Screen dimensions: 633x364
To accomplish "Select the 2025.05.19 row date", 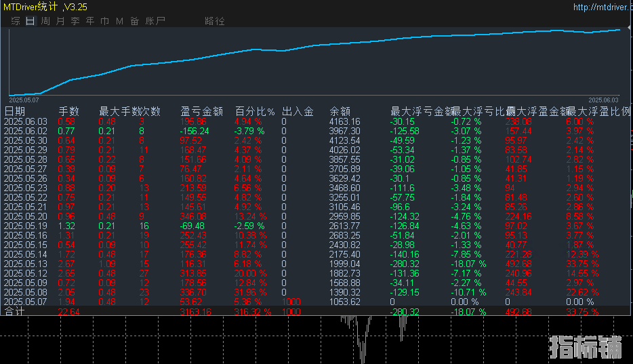I will pos(26,226).
